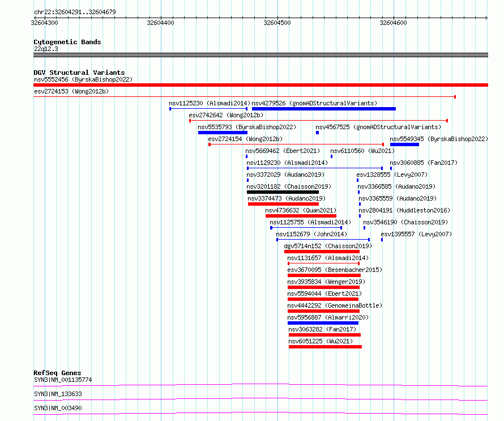Viewport: 504px width, 421px height.
Task: Click nsv6051225 (Wu2021) label
Action: point(321,341)
